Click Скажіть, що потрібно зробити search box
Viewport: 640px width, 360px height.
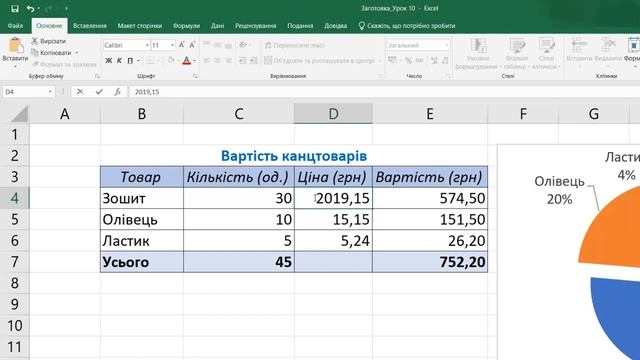(x=407, y=26)
